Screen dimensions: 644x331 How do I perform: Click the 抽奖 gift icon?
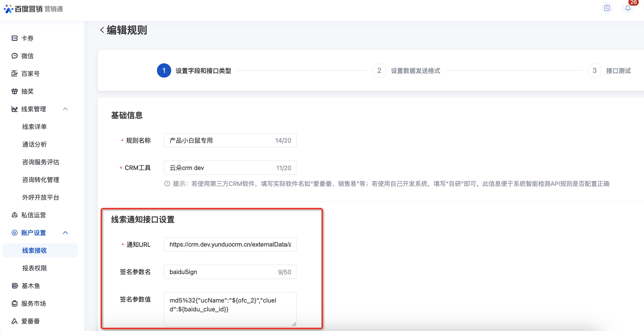coord(14,91)
